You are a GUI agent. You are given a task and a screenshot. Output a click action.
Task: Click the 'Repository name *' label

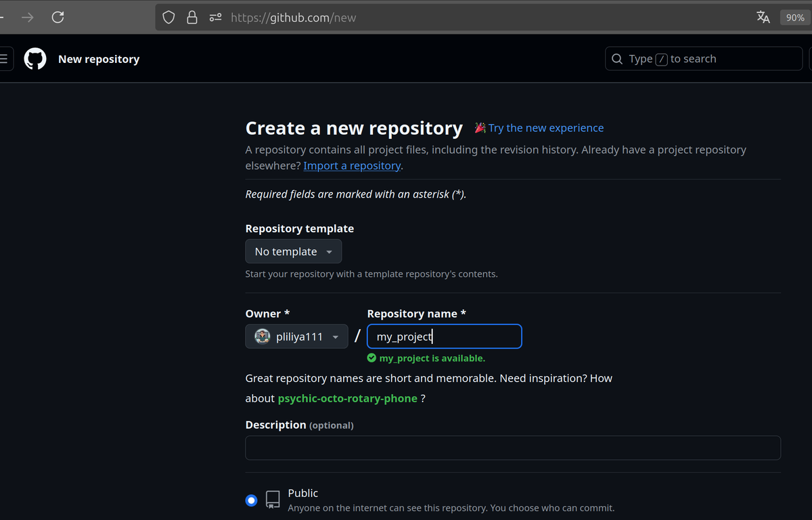417,313
